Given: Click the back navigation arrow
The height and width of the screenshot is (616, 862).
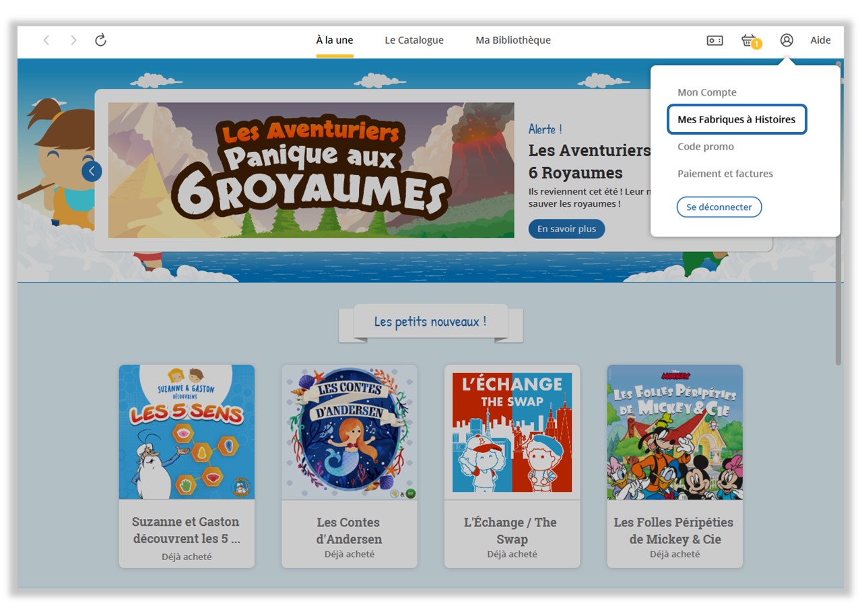Looking at the screenshot, I should click(46, 40).
